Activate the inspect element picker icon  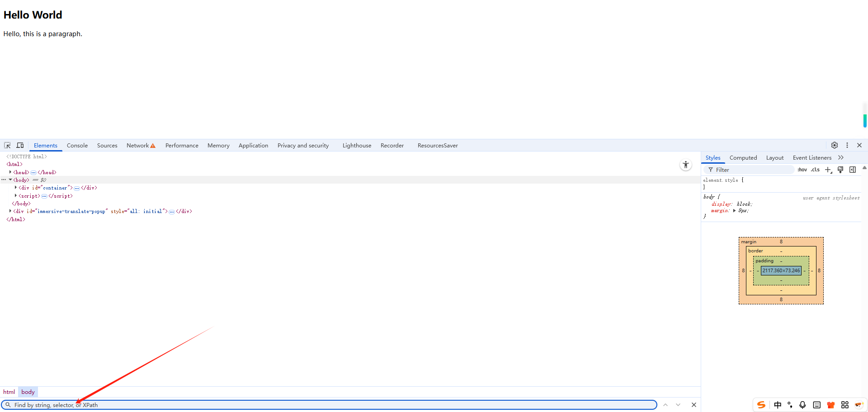(x=7, y=145)
